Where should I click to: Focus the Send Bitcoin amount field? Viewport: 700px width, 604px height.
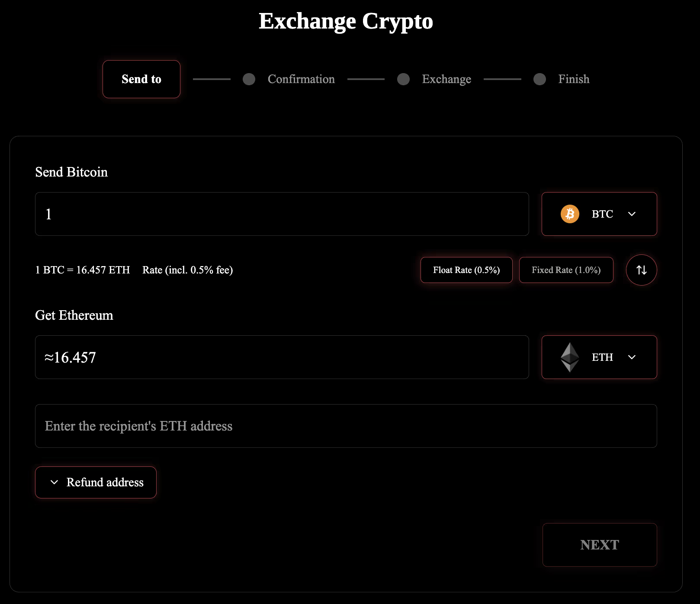tap(282, 214)
